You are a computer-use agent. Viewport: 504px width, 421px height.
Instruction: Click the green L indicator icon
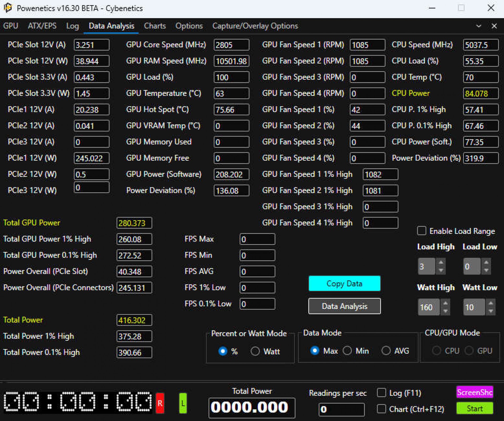point(183,403)
